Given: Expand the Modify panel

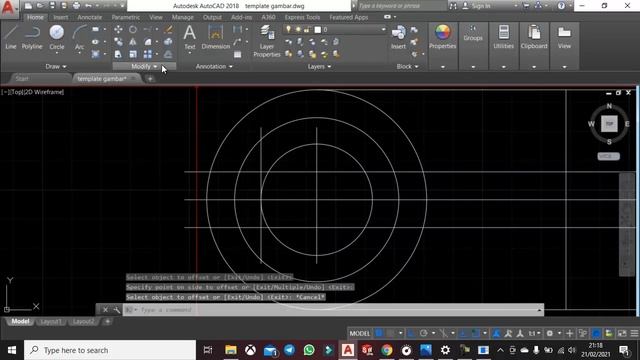Looking at the screenshot, I should [144, 66].
